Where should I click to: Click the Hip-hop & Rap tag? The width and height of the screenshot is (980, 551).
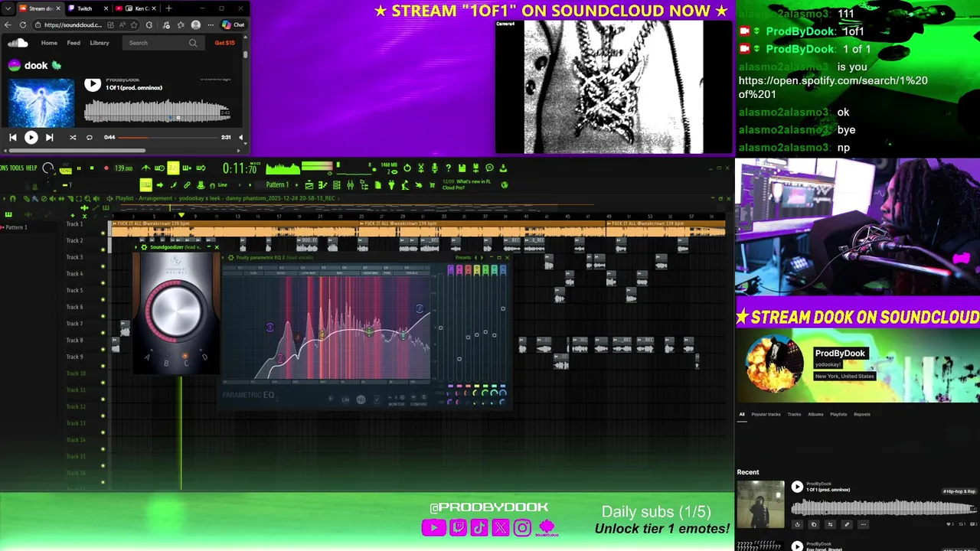pos(959,491)
